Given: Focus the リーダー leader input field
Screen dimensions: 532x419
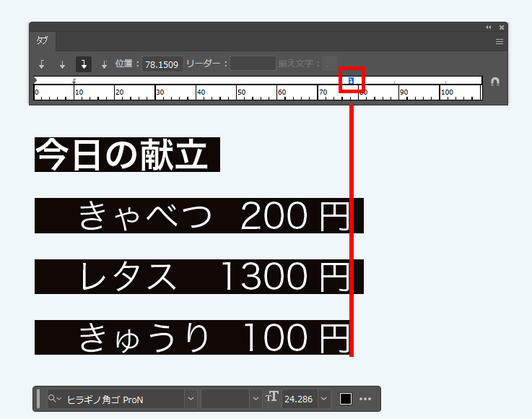Looking at the screenshot, I should tap(253, 64).
